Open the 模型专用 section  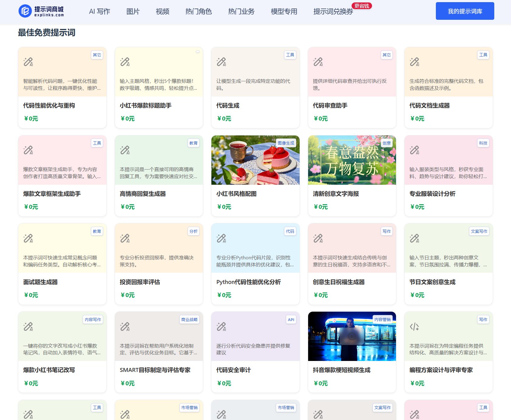coord(283,12)
